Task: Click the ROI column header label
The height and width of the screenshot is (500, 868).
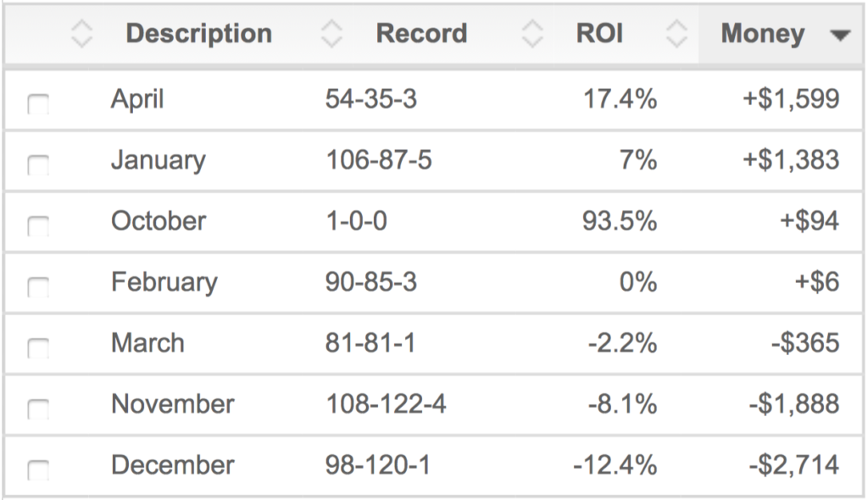Action: [600, 34]
